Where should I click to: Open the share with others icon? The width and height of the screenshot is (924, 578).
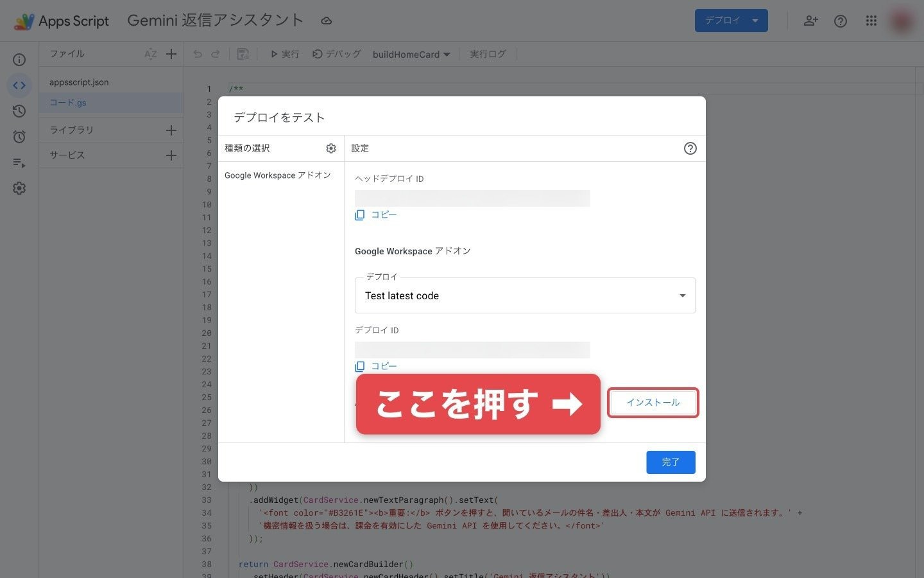coord(810,21)
